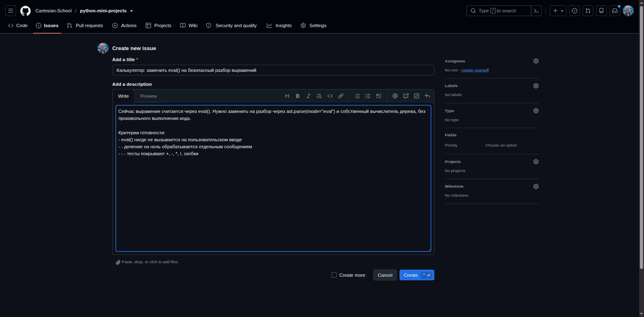This screenshot has width=644, height=317.
Task: Insert a numbered list
Action: 368,96
